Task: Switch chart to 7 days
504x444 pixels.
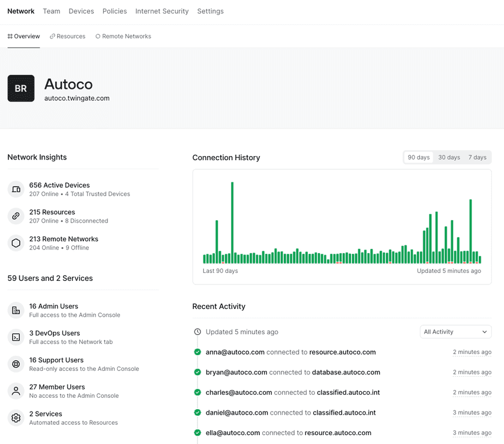Action: coord(478,158)
